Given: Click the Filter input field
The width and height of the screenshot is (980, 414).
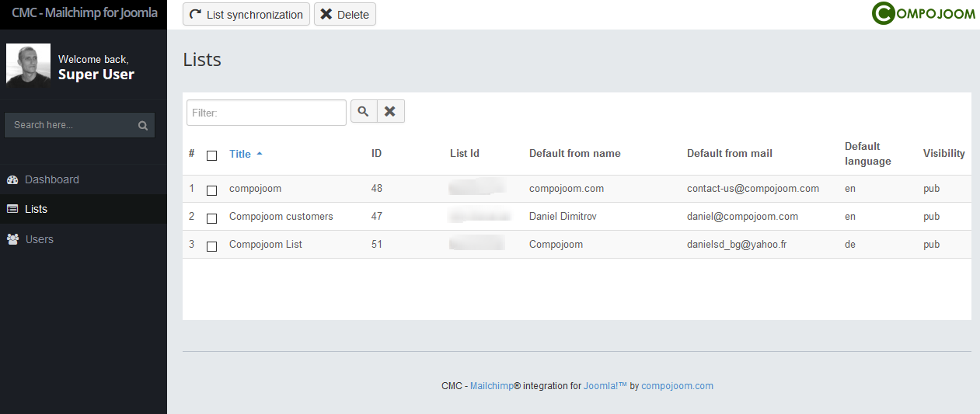Looking at the screenshot, I should [267, 113].
